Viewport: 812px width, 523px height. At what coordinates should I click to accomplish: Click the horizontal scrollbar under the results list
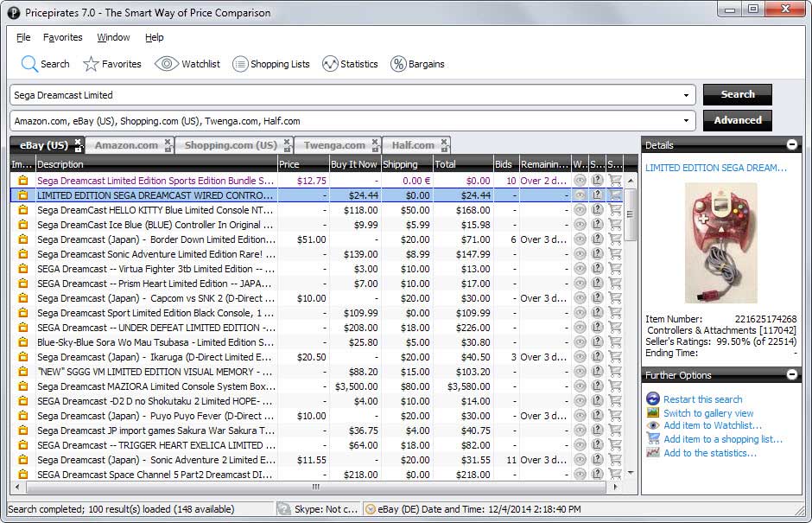(x=316, y=487)
